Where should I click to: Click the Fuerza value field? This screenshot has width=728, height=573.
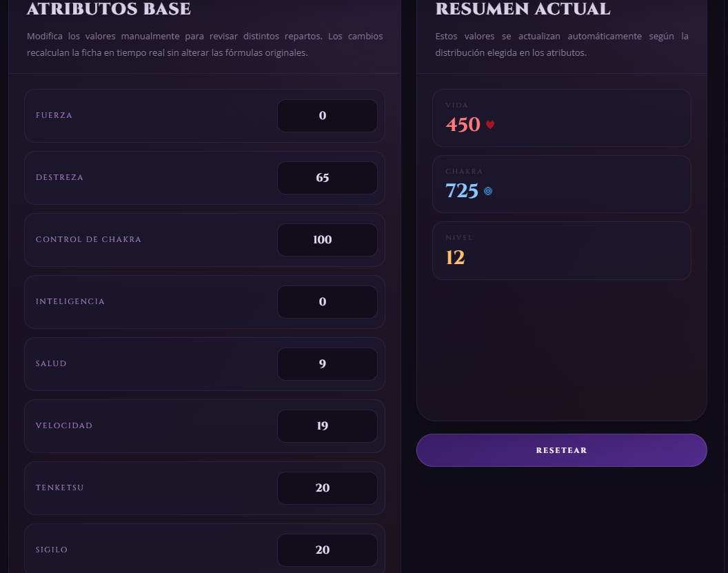[x=327, y=116]
